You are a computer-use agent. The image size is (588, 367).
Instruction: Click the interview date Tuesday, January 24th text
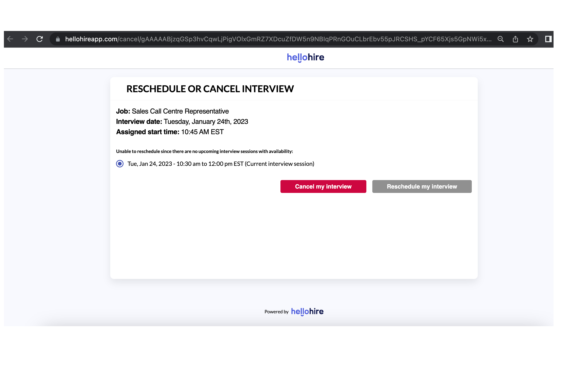tap(206, 122)
